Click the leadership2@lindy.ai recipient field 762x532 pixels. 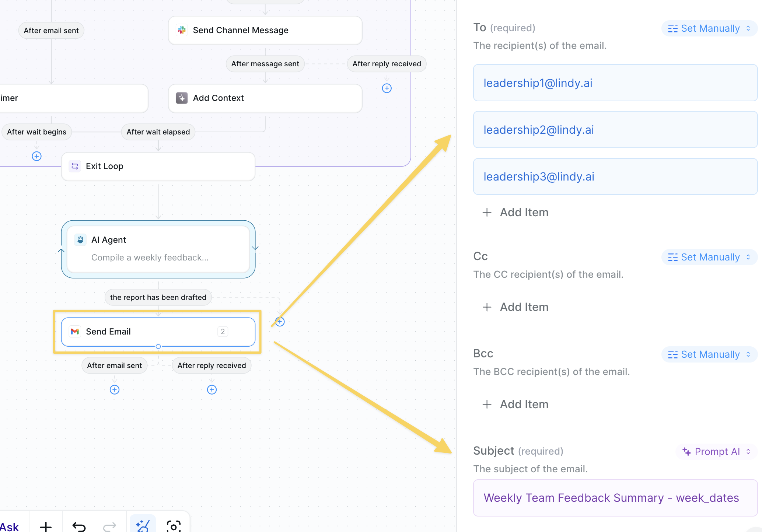[x=615, y=130]
